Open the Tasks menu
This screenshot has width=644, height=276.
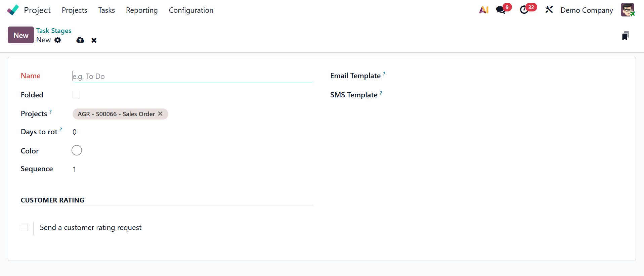pyautogui.click(x=106, y=10)
